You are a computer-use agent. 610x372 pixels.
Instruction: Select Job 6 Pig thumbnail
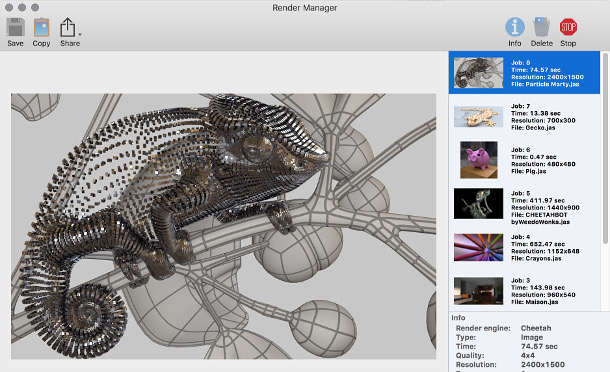pyautogui.click(x=479, y=160)
